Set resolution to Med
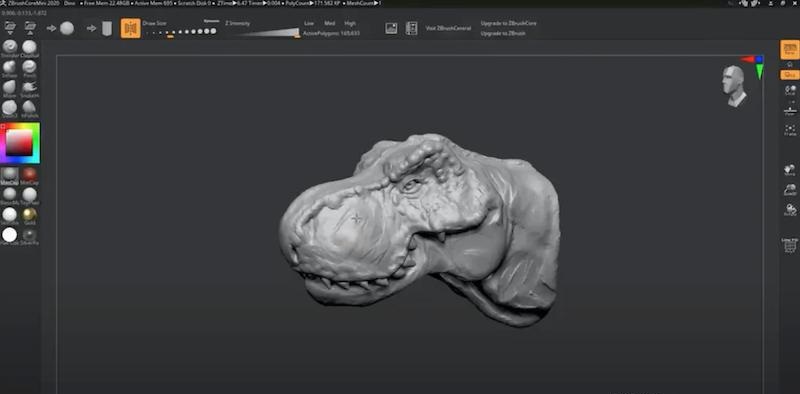Screen dimensions: 800x394 pos(330,23)
